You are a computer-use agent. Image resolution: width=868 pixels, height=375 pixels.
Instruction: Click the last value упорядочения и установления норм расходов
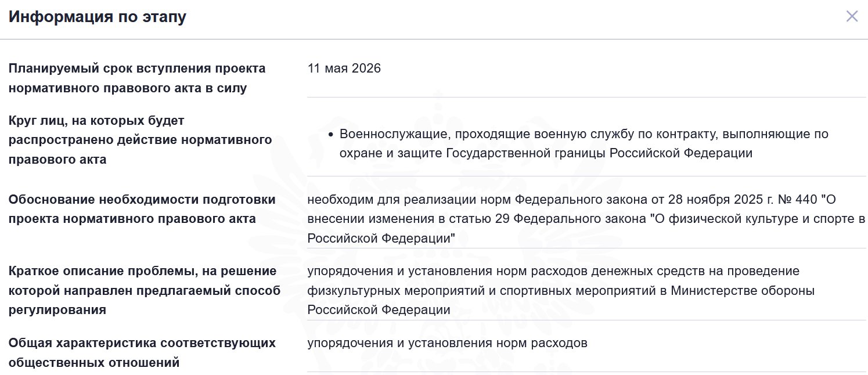[447, 343]
